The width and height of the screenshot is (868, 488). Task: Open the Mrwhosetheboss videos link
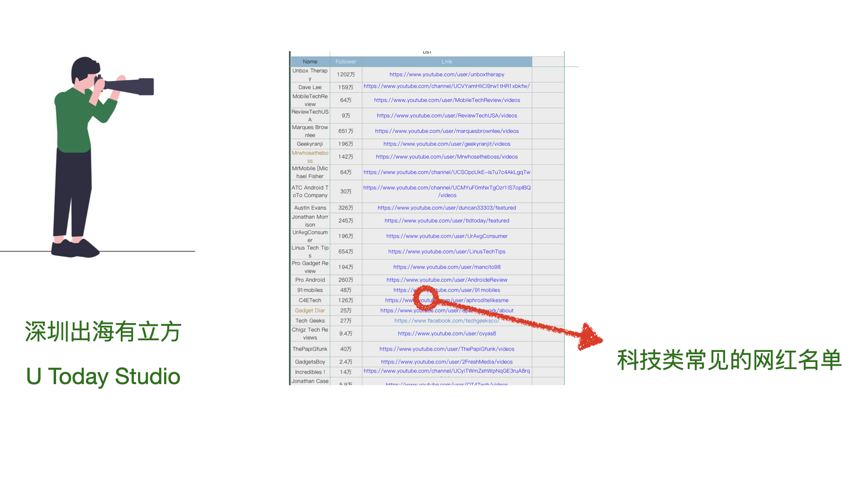coord(447,157)
